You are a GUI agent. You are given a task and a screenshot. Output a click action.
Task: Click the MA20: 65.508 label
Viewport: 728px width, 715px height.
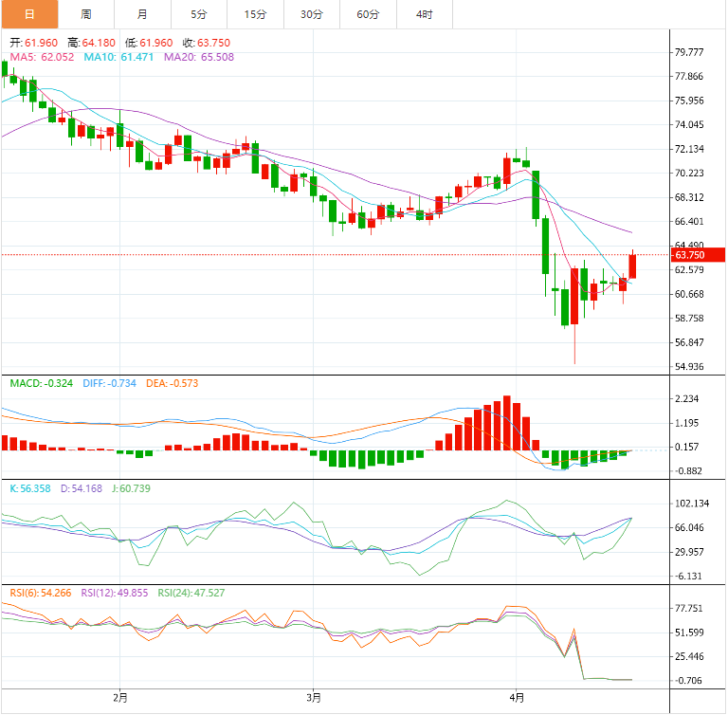click(199, 57)
